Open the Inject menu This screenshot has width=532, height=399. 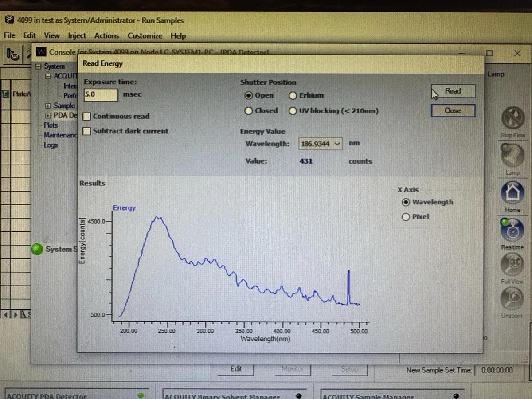(77, 35)
